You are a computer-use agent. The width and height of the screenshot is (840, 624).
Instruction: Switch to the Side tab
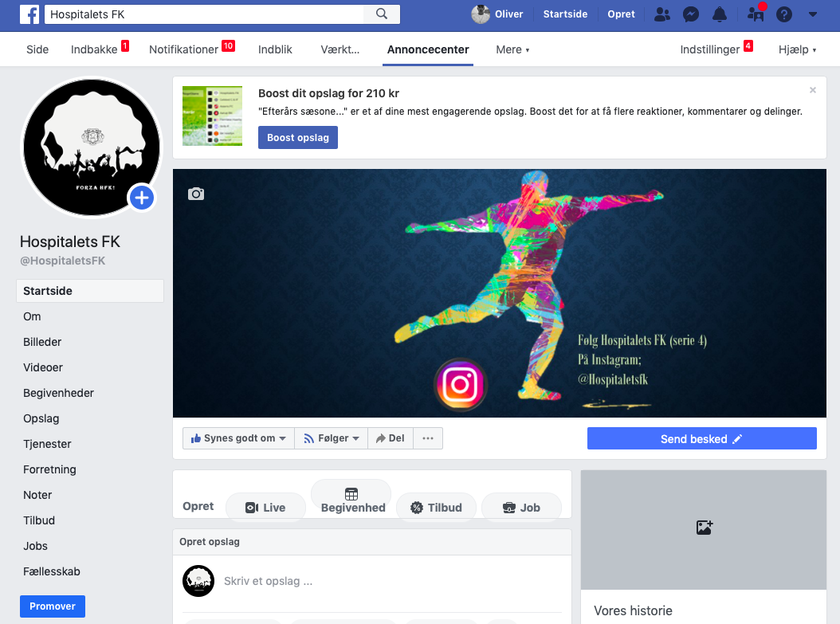pyautogui.click(x=37, y=50)
